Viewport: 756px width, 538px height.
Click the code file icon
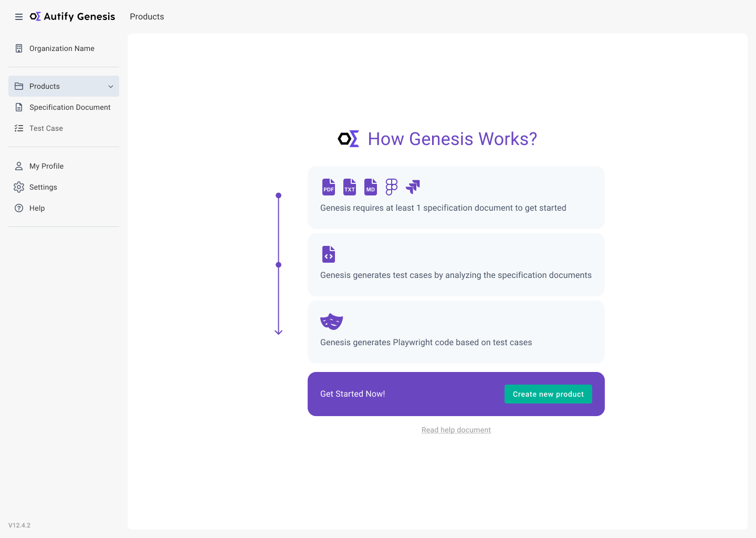click(x=329, y=254)
